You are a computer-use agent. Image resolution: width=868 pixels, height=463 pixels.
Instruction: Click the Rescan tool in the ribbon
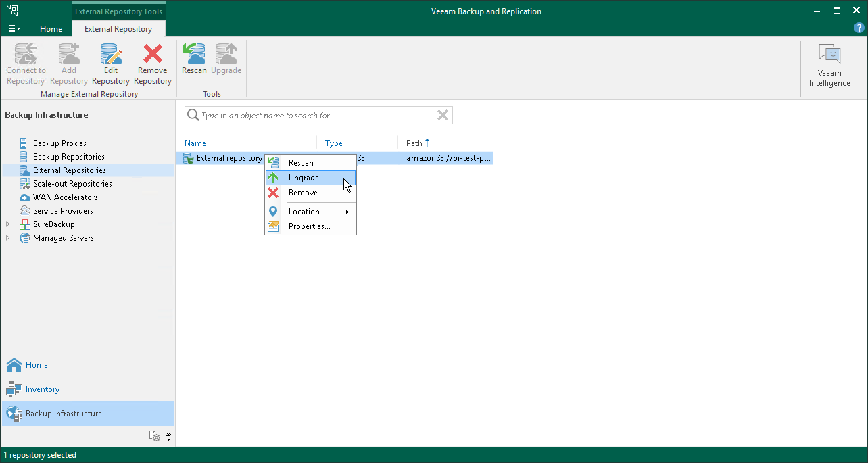pyautogui.click(x=194, y=64)
